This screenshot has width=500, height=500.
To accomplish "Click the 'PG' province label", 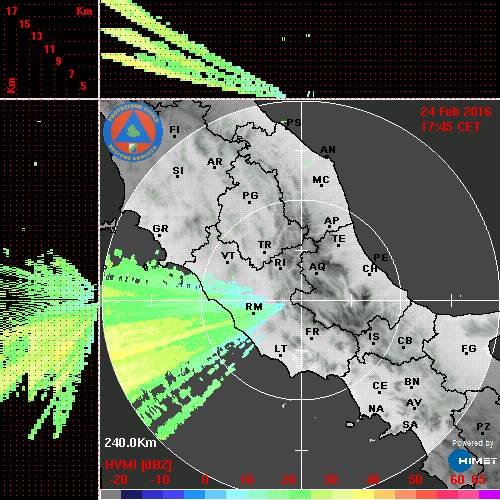I will tap(250, 195).
